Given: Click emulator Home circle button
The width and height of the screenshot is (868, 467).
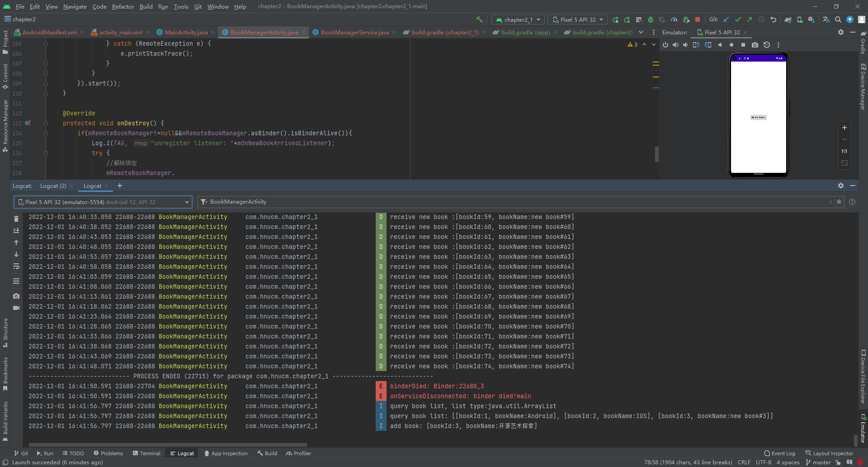Looking at the screenshot, I should click(x=731, y=45).
